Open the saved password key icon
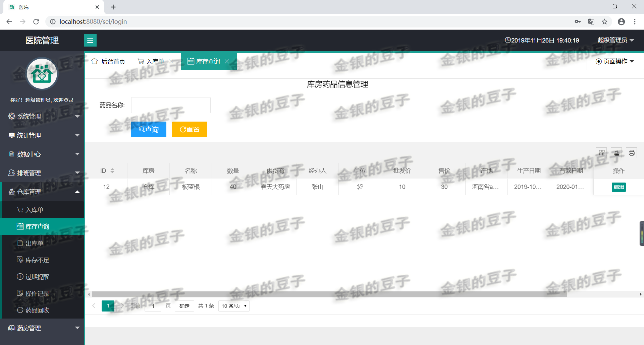Image resolution: width=644 pixels, height=345 pixels. tap(578, 21)
